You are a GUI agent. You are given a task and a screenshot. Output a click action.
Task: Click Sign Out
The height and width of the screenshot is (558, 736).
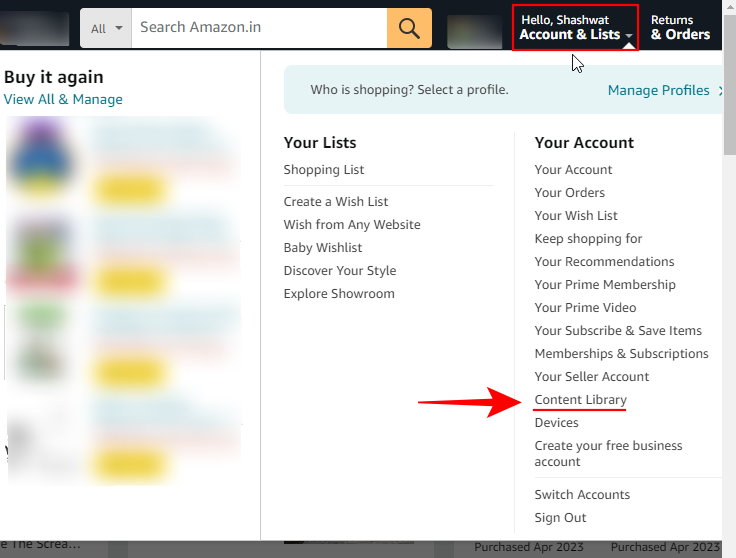tap(560, 517)
